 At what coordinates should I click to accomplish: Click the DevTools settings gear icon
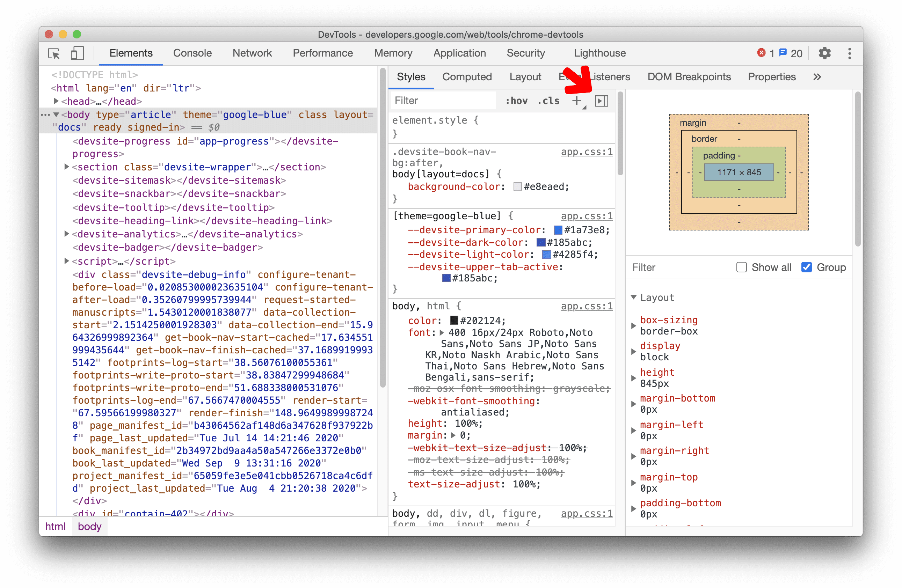click(x=825, y=53)
